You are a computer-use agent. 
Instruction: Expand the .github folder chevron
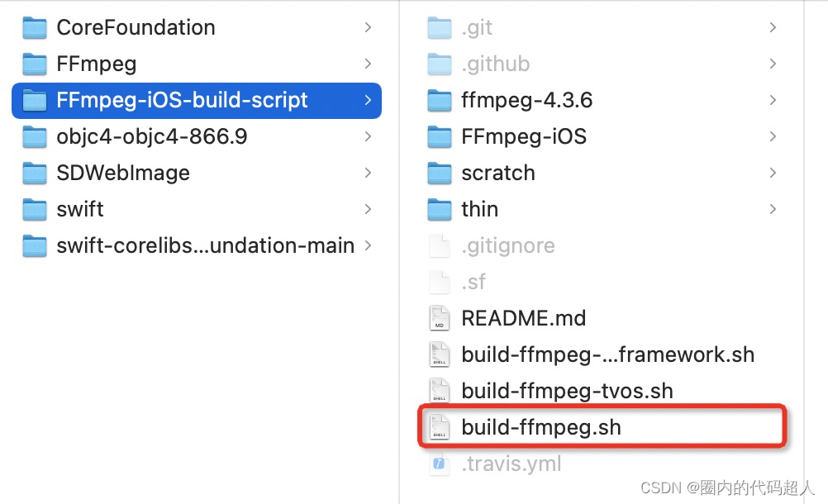pos(772,63)
